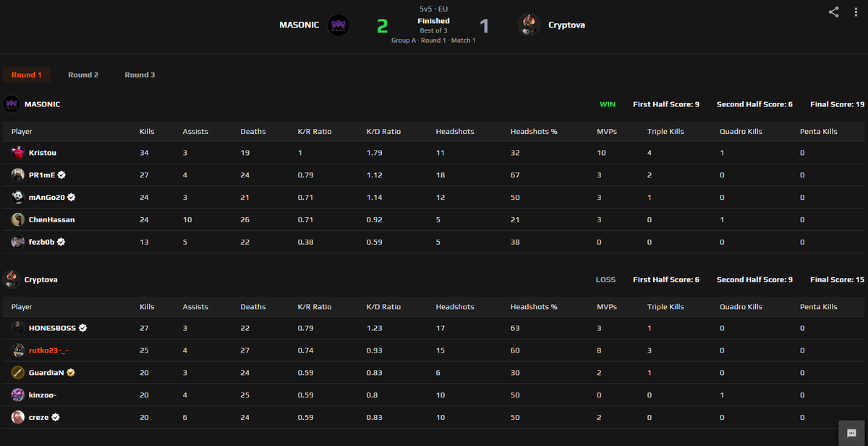Click MASONIC logo above first table

point(11,104)
